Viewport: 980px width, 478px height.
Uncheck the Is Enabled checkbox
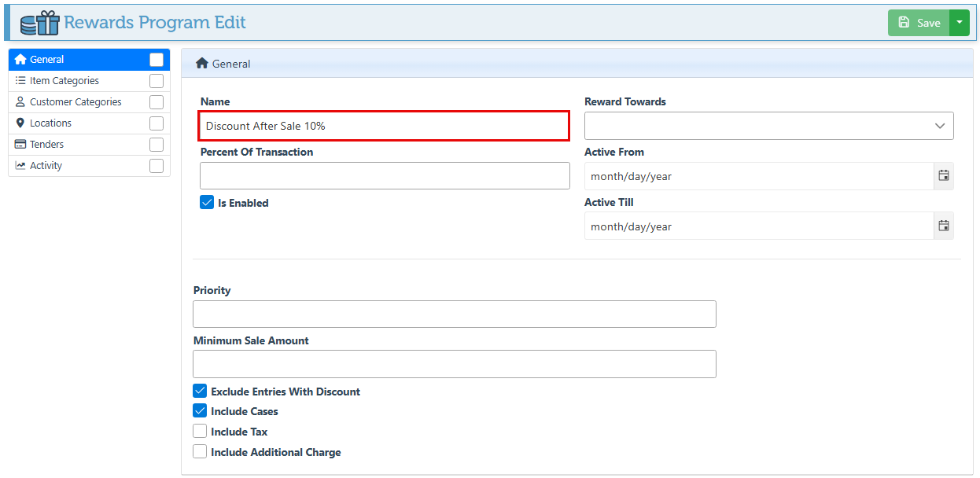[x=207, y=203]
